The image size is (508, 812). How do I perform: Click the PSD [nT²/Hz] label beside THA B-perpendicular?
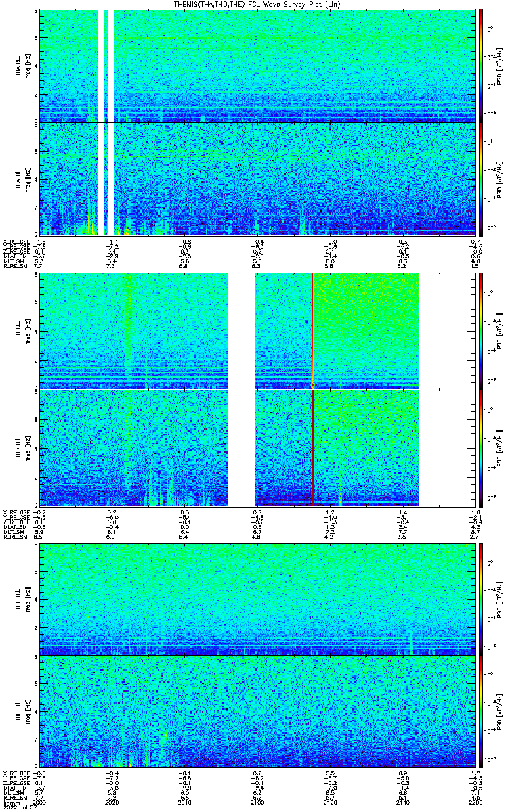(x=500, y=66)
